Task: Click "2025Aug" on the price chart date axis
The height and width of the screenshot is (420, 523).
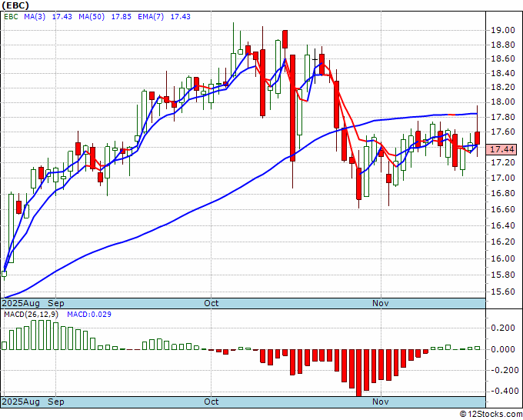Action: (21, 304)
